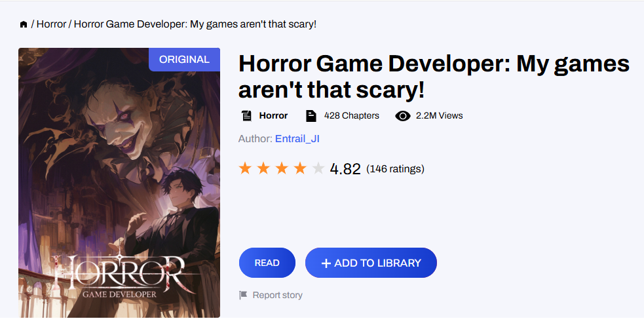The width and height of the screenshot is (644, 323).
Task: Click the genre icon beside Horror
Action: 246,116
